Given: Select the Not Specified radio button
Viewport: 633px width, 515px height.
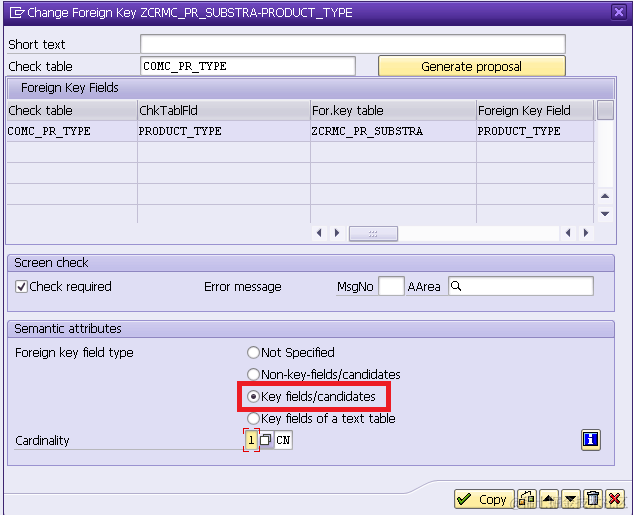Looking at the screenshot, I should pyautogui.click(x=253, y=352).
